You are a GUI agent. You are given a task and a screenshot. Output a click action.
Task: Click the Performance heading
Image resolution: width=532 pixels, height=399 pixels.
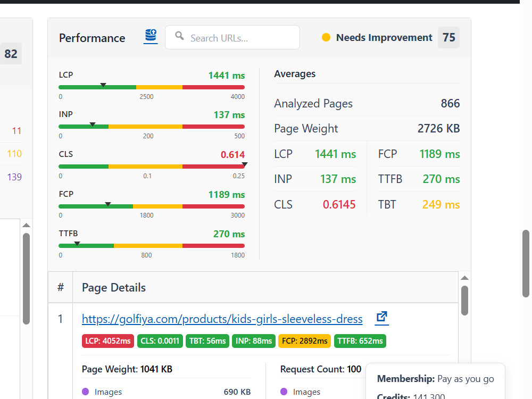[92, 38]
